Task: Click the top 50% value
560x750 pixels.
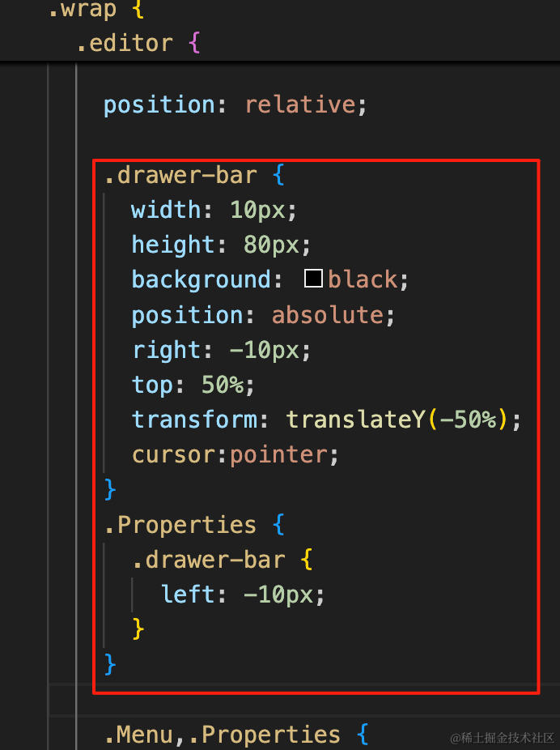Action: coord(223,385)
